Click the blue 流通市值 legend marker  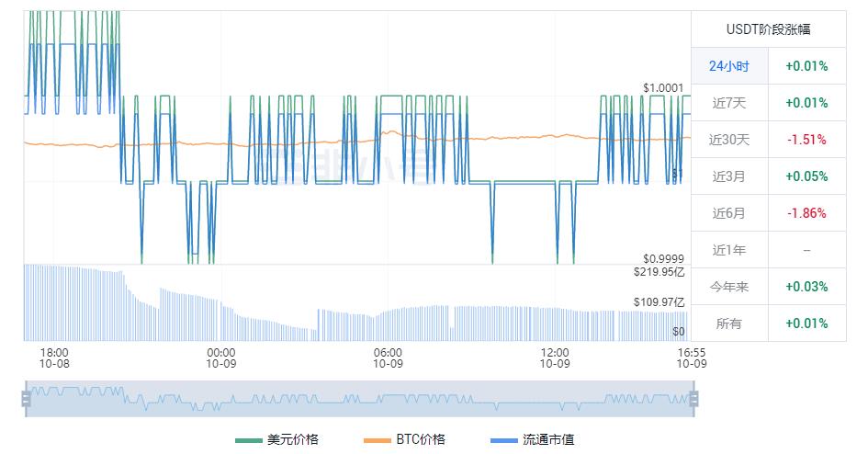tap(504, 441)
